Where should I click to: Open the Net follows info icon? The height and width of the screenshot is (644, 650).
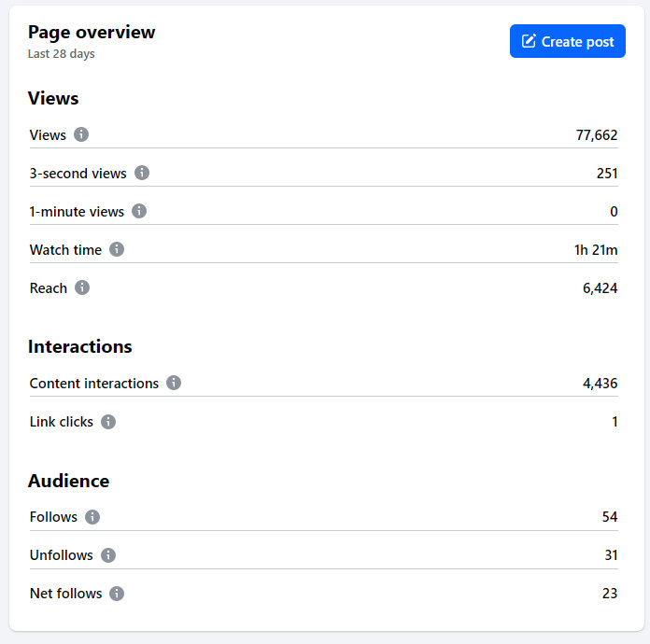(x=117, y=593)
